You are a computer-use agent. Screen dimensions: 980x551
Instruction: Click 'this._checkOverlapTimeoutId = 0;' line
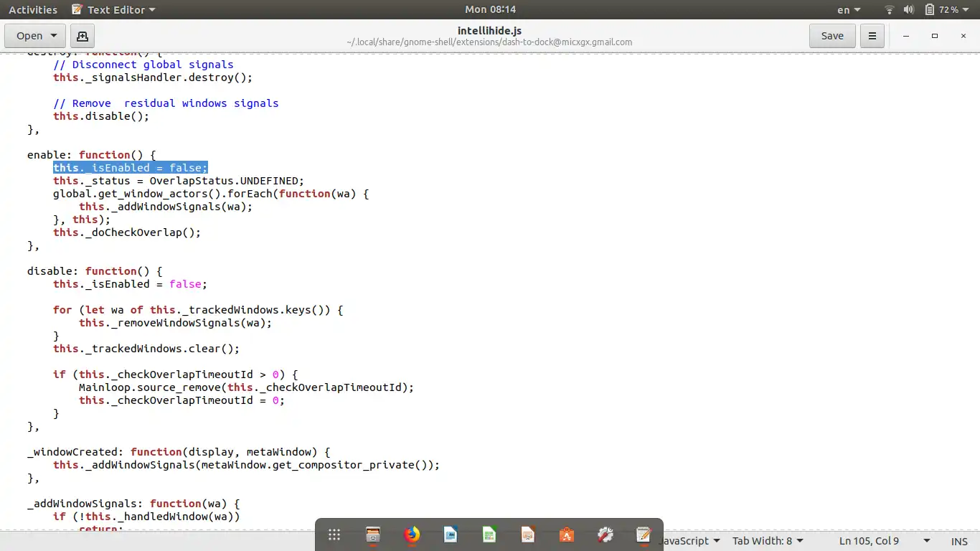[182, 400]
